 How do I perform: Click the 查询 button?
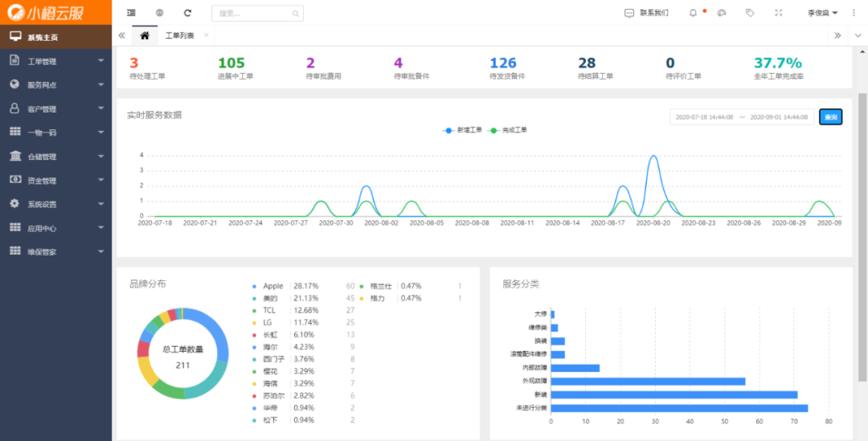click(830, 116)
